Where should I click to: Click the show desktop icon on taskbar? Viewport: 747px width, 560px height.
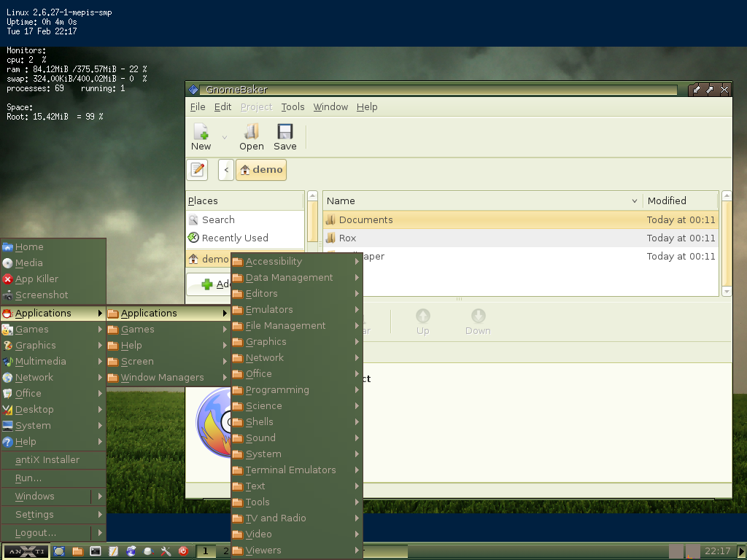tap(59, 551)
